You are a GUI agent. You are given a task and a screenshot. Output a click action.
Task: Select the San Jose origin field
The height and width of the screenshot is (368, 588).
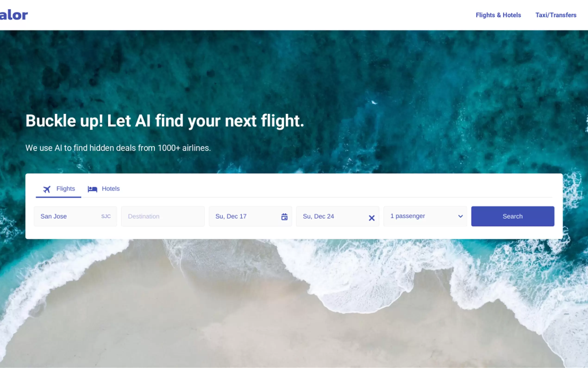pos(75,216)
